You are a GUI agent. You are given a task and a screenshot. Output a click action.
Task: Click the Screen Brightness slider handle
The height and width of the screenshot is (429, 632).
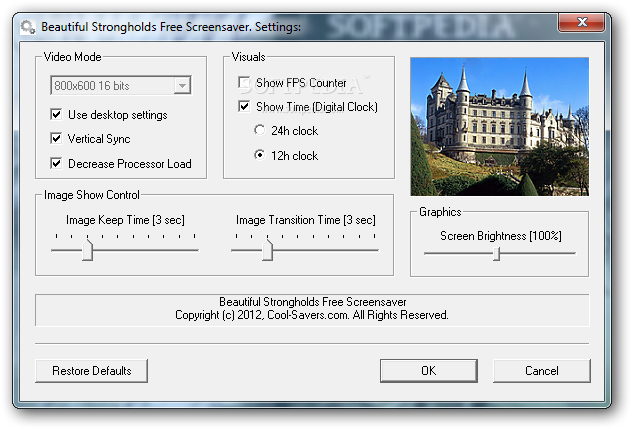[497, 254]
